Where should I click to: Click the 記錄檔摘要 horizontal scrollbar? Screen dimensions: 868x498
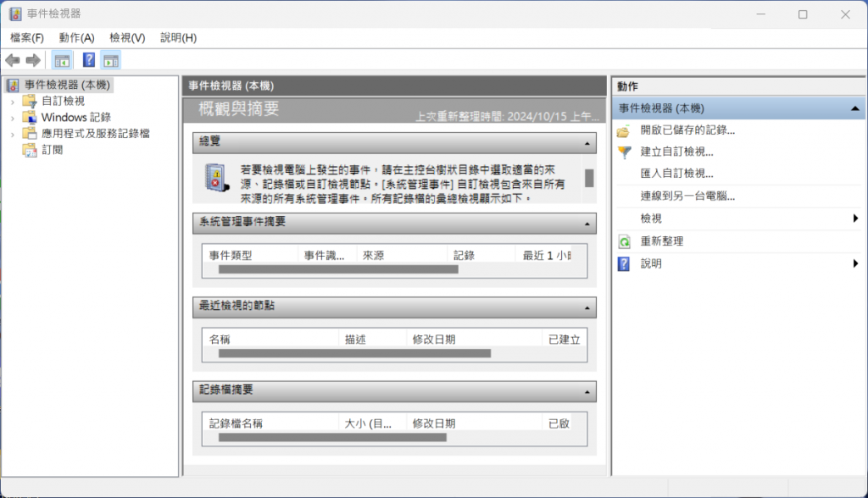pos(332,438)
